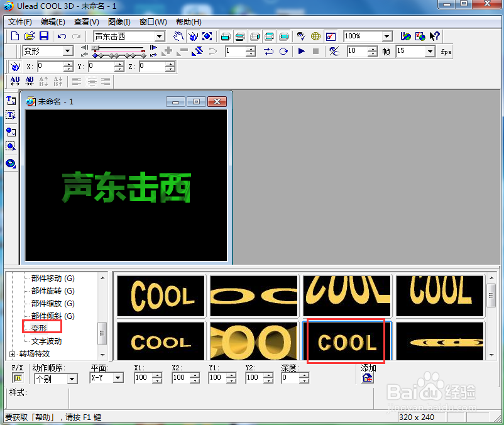Open the 文件(F) menu
The width and height of the screenshot is (504, 425).
(20, 22)
